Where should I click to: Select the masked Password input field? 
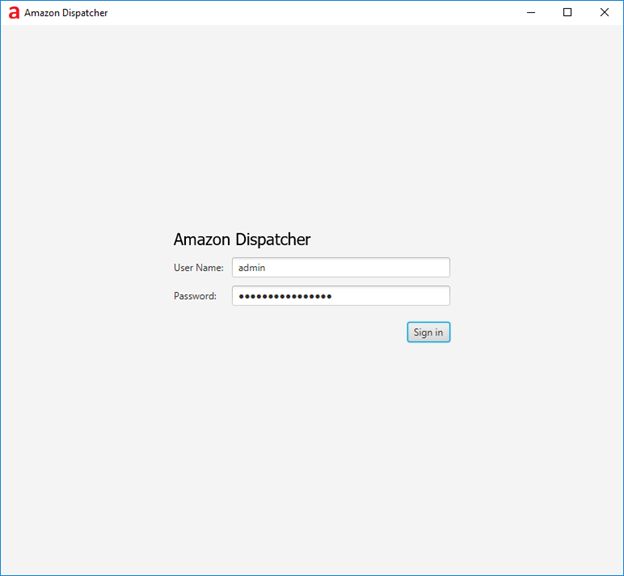[x=341, y=296]
